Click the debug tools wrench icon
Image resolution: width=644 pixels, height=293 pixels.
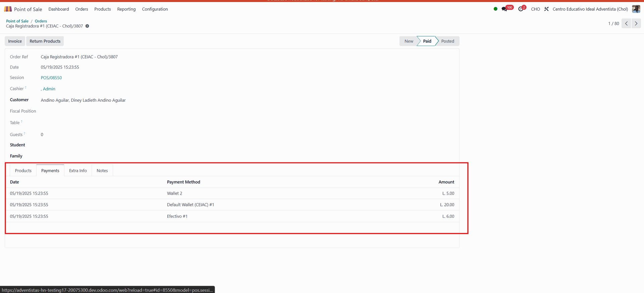pyautogui.click(x=546, y=9)
